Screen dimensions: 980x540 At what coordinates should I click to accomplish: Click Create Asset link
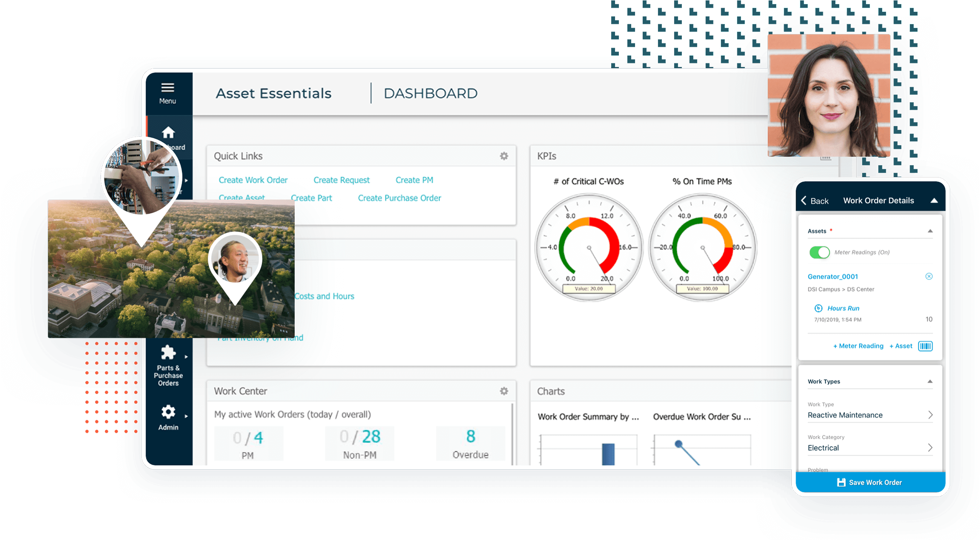point(241,197)
